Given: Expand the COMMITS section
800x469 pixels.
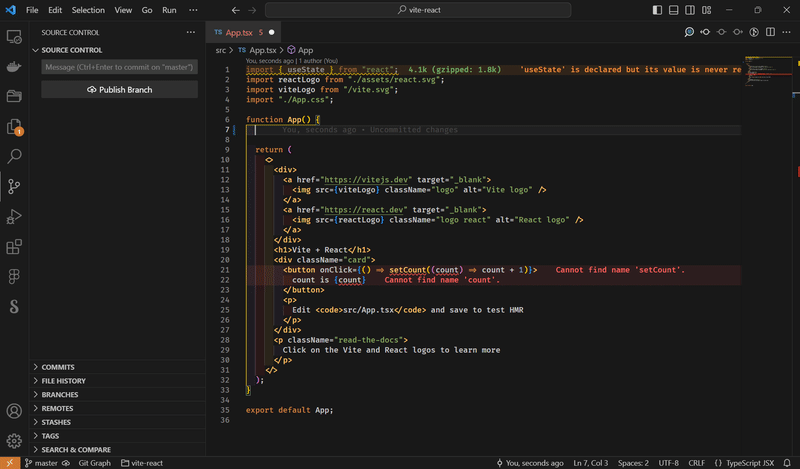Looking at the screenshot, I should tap(117, 367).
